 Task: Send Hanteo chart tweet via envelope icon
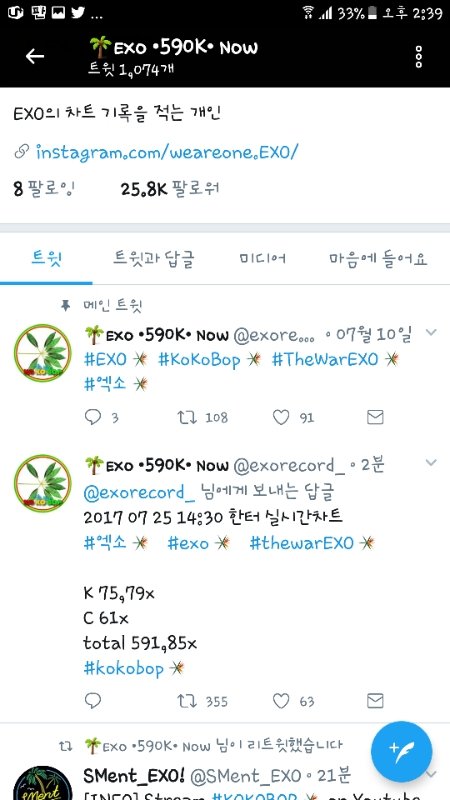coord(375,701)
